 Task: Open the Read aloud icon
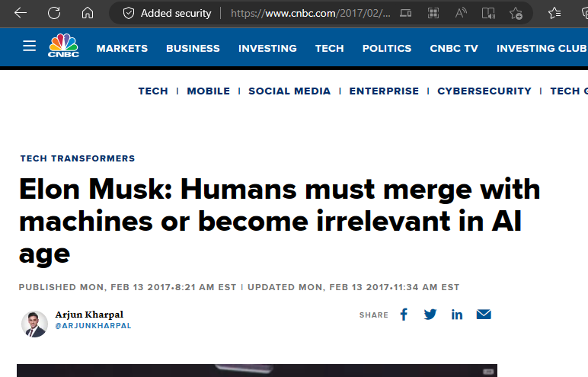point(461,13)
